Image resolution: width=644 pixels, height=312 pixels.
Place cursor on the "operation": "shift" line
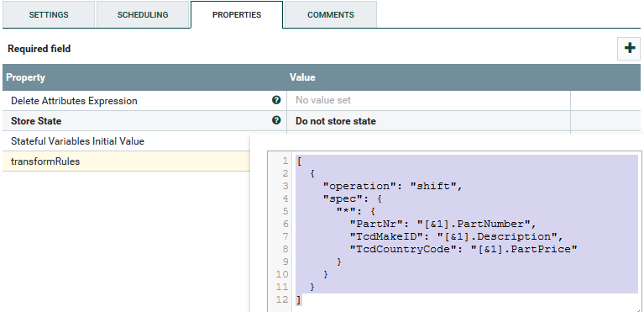click(x=393, y=186)
